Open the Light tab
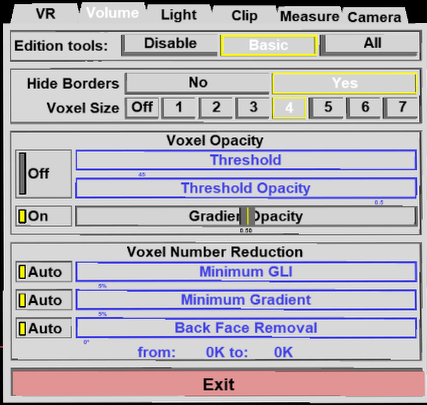The height and width of the screenshot is (405, 427). (x=179, y=15)
